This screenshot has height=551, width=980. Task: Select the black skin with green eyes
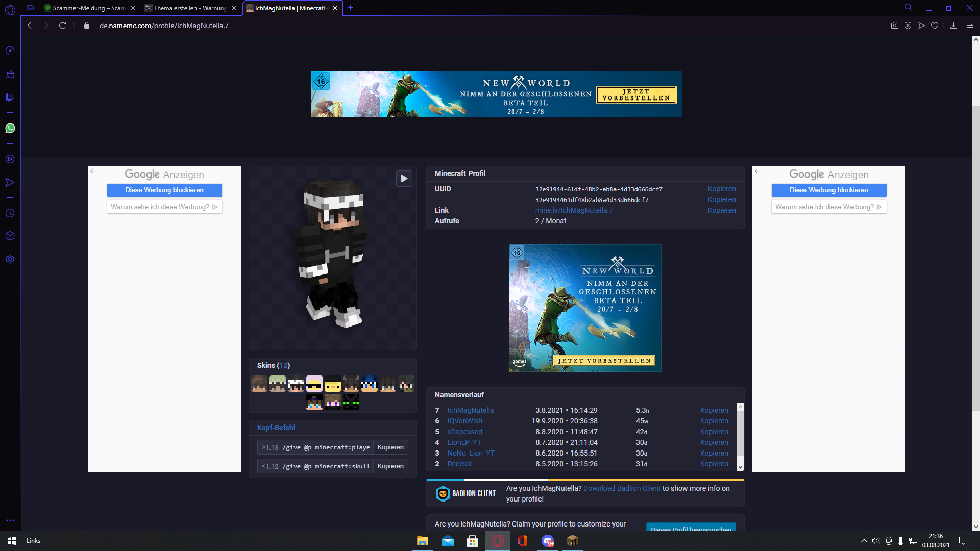coord(351,402)
